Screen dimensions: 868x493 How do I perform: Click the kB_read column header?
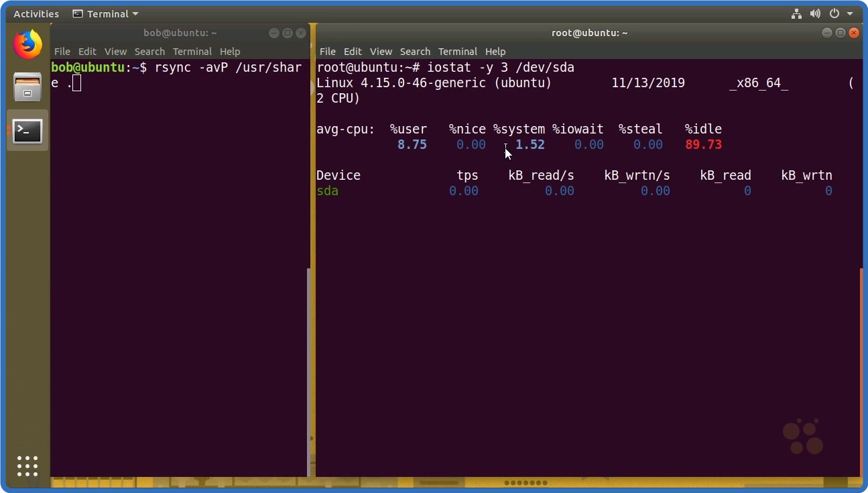(726, 175)
